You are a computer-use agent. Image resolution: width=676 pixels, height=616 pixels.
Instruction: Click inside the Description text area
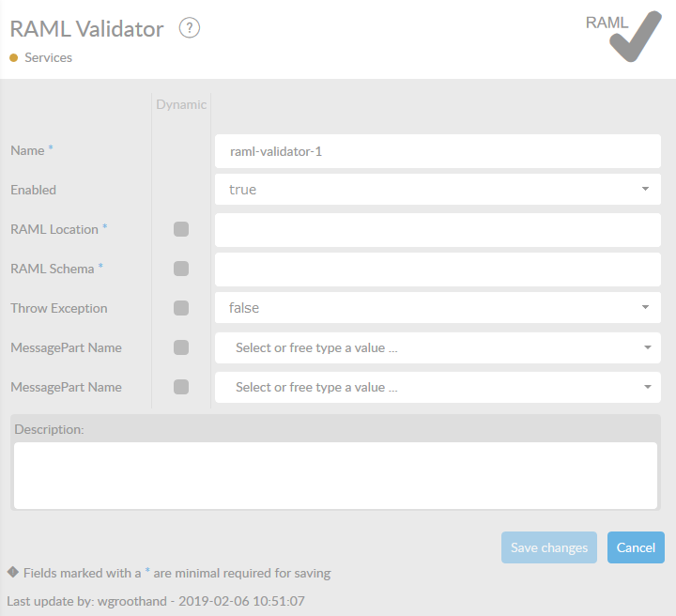click(x=335, y=475)
